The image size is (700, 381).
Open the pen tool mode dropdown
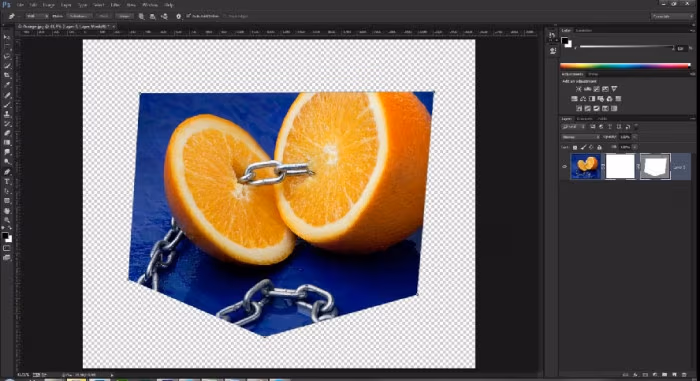pos(37,16)
